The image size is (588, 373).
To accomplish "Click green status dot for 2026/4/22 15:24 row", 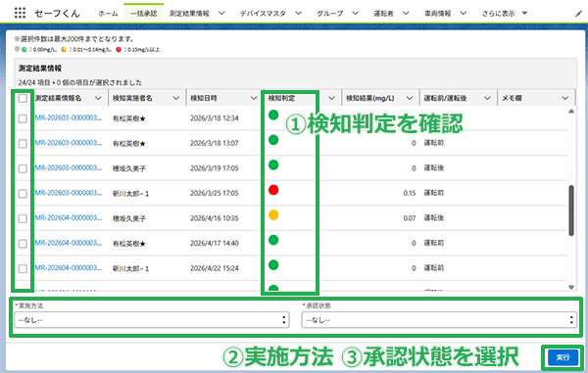I will click(x=273, y=265).
